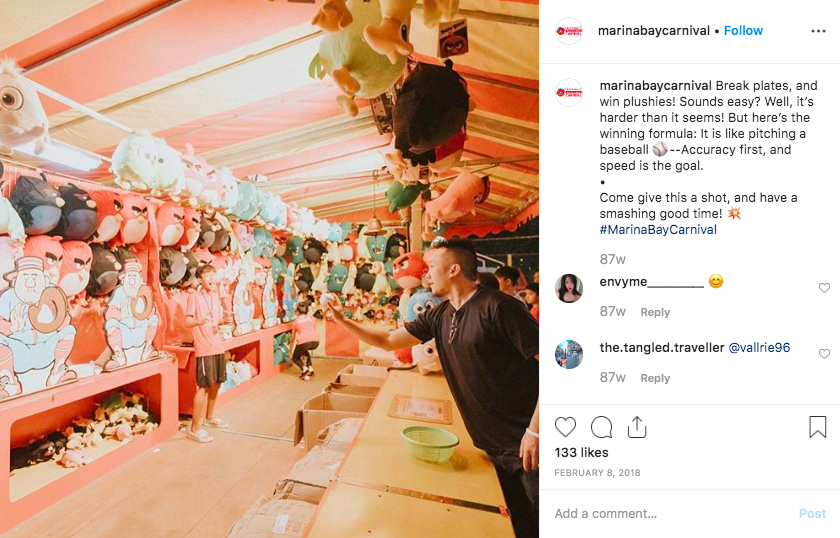This screenshot has height=538, width=840.
Task: Open the #MarinaBayCarnival hashtag
Action: 658,229
